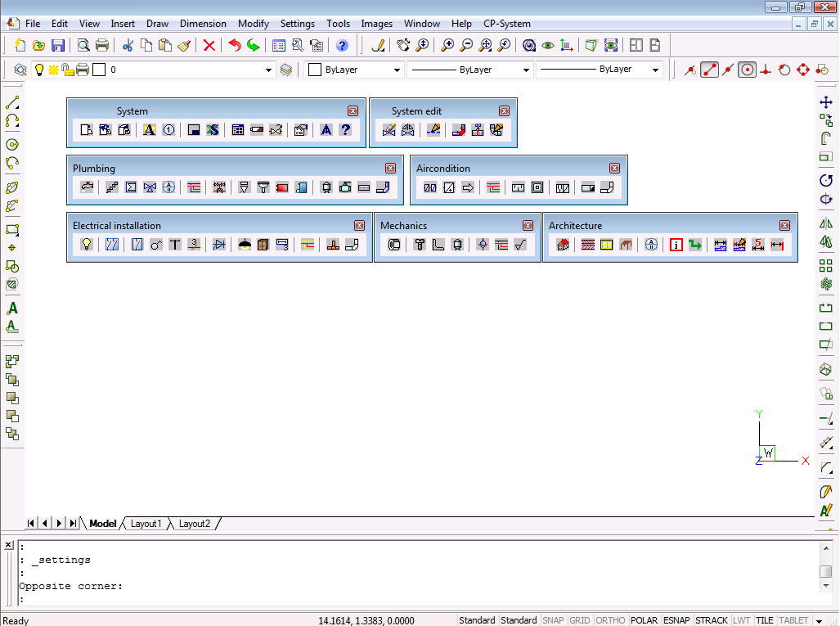
Task: Click the red Undo arrow
Action: tap(235, 46)
